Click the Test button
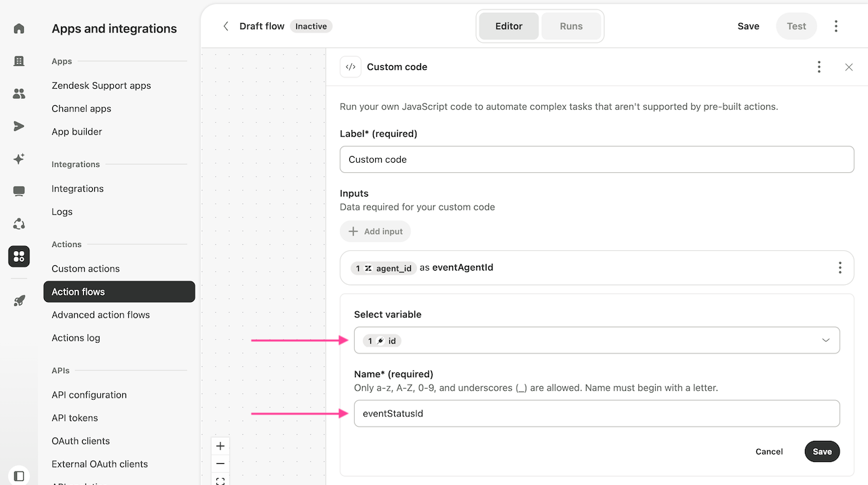The width and height of the screenshot is (868, 485). tap(796, 26)
